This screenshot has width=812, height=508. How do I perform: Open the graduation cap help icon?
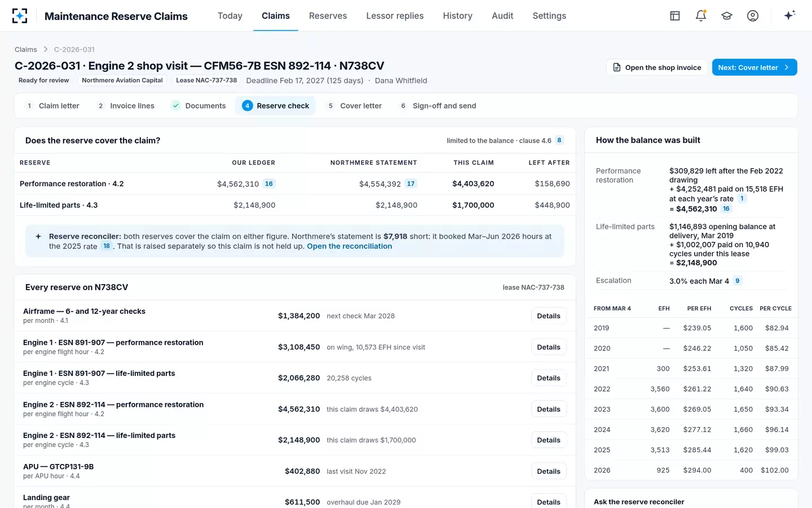pyautogui.click(x=727, y=16)
